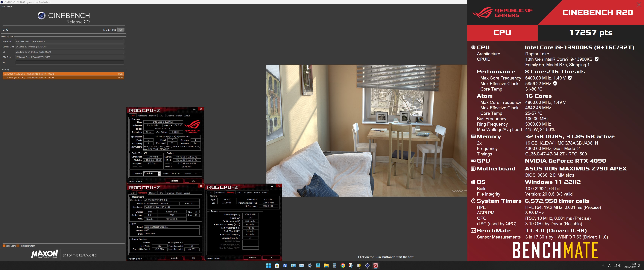Open the Graphics tab in the top CPU-Z window
This screenshot has height=270, width=644.
click(170, 116)
